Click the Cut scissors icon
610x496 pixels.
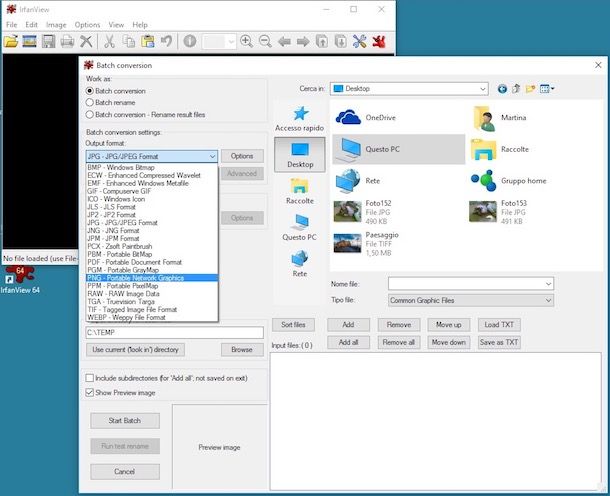pos(110,41)
